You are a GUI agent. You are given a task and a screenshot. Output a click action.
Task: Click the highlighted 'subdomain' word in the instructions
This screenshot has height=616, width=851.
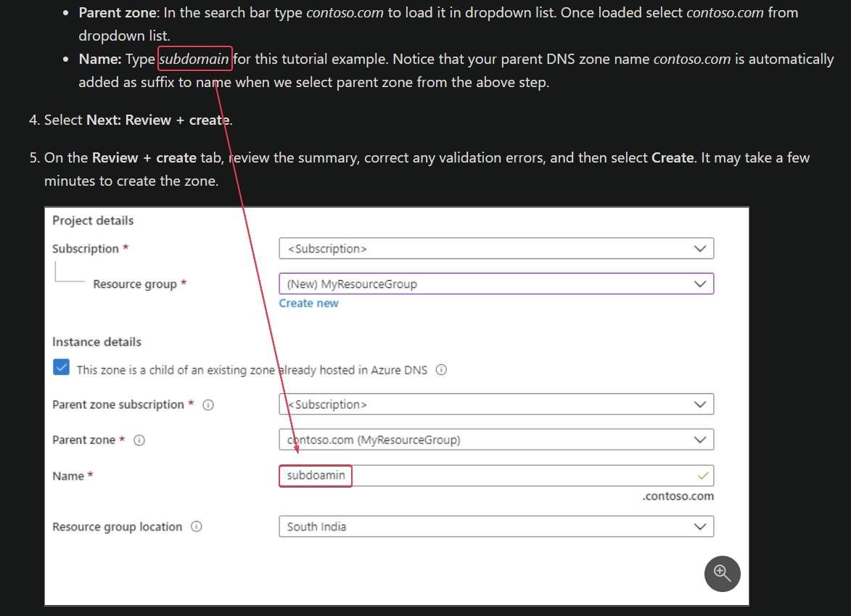[194, 59]
